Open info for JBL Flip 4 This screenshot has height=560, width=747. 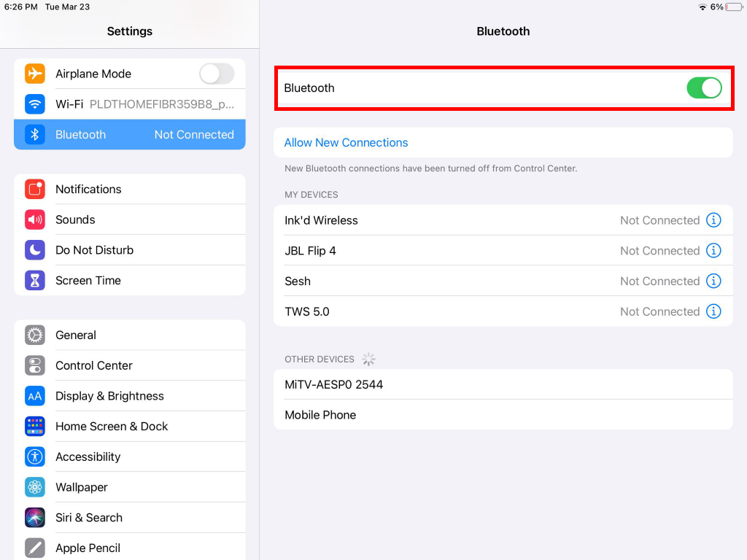point(713,250)
